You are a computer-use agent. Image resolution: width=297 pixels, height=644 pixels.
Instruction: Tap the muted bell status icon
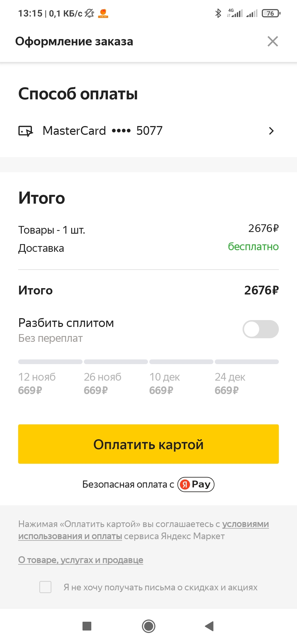[x=89, y=13]
